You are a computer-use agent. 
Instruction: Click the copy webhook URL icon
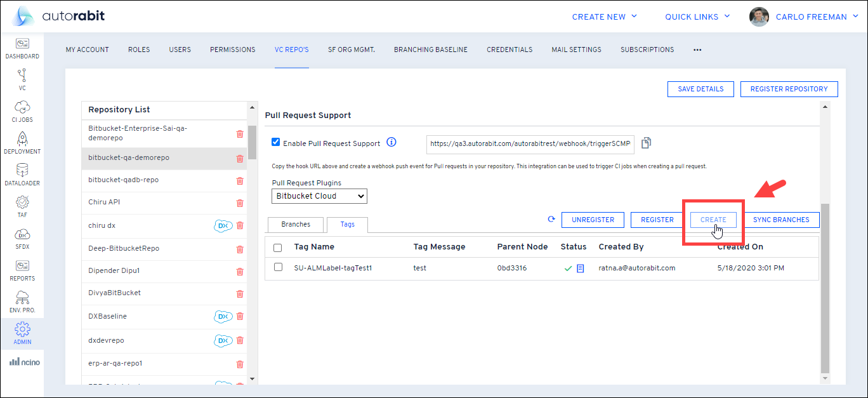coord(646,143)
